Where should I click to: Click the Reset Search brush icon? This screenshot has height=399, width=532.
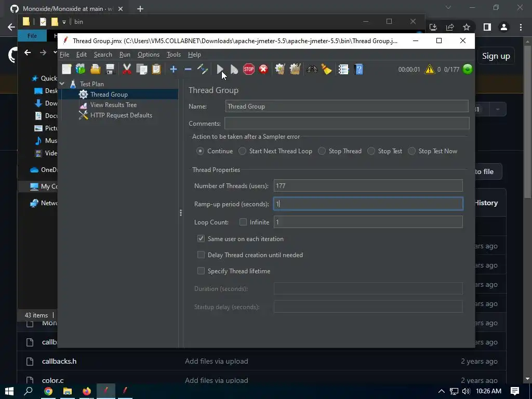pyautogui.click(x=326, y=69)
